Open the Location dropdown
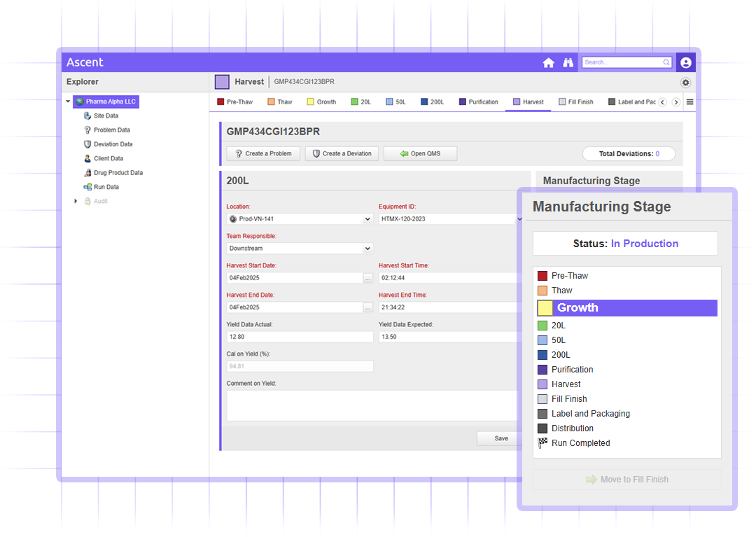The image size is (756, 537). click(x=300, y=219)
